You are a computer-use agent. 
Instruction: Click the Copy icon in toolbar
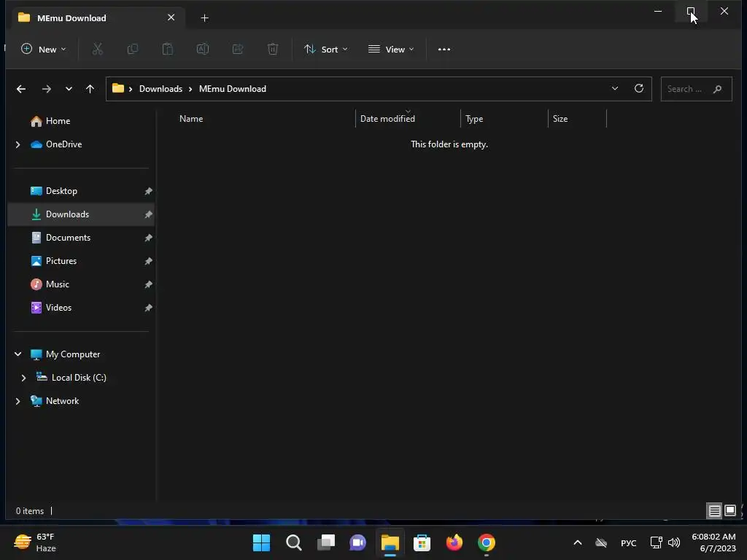[x=133, y=49]
